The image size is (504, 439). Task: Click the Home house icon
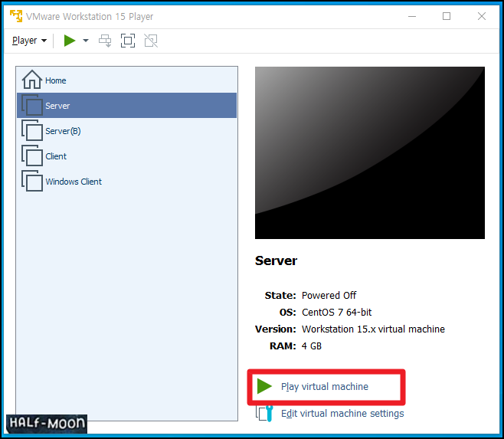[32, 80]
